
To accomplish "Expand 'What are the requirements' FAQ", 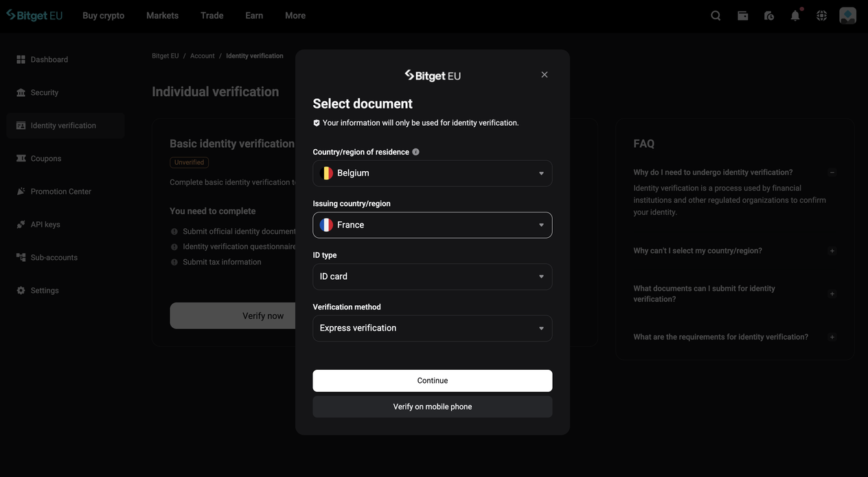I will tap(832, 337).
